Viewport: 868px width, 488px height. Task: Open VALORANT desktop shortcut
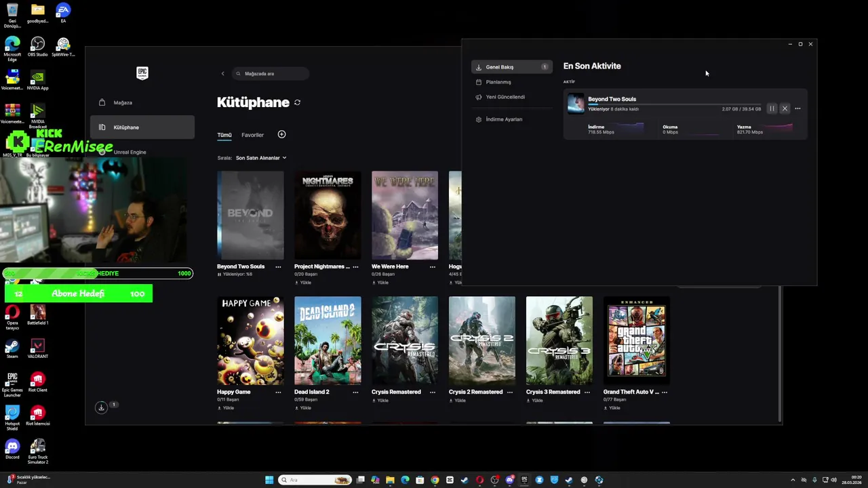click(x=37, y=348)
